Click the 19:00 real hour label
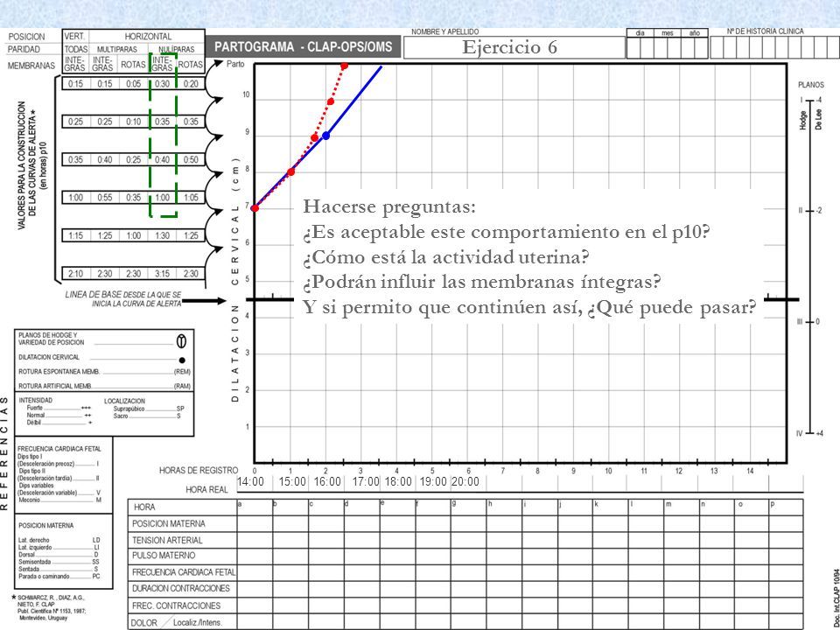Viewport: 840px width, 630px height. pos(433,481)
